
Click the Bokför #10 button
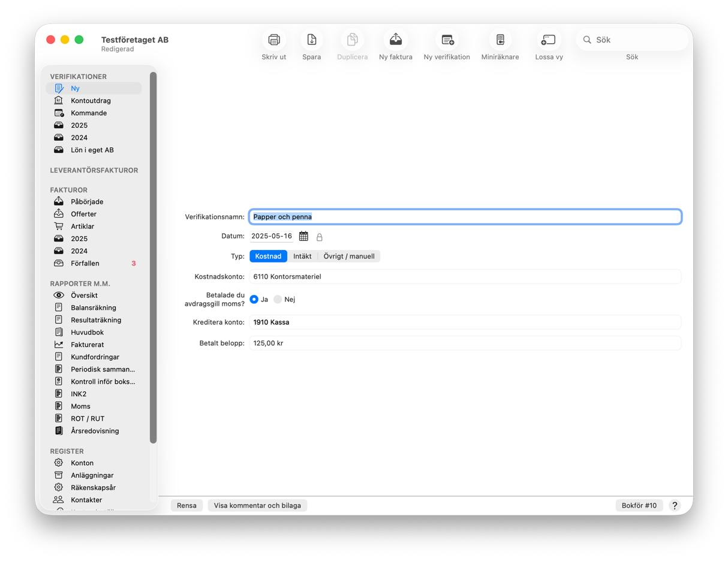pyautogui.click(x=639, y=505)
